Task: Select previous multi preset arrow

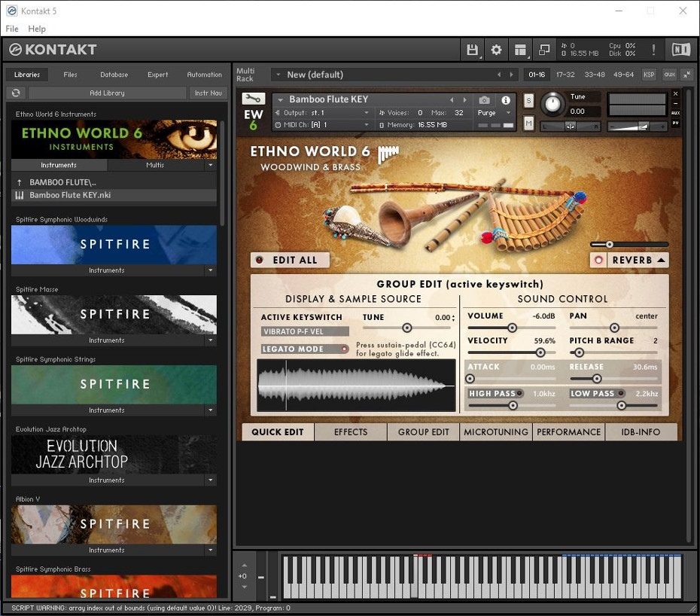Action: click(x=499, y=75)
